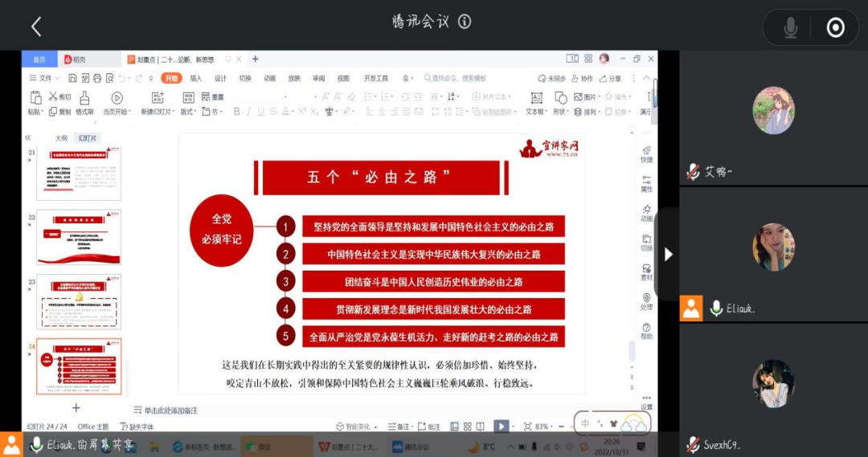
Task: Click the Format Painter (格式刷) icon
Action: (x=84, y=98)
